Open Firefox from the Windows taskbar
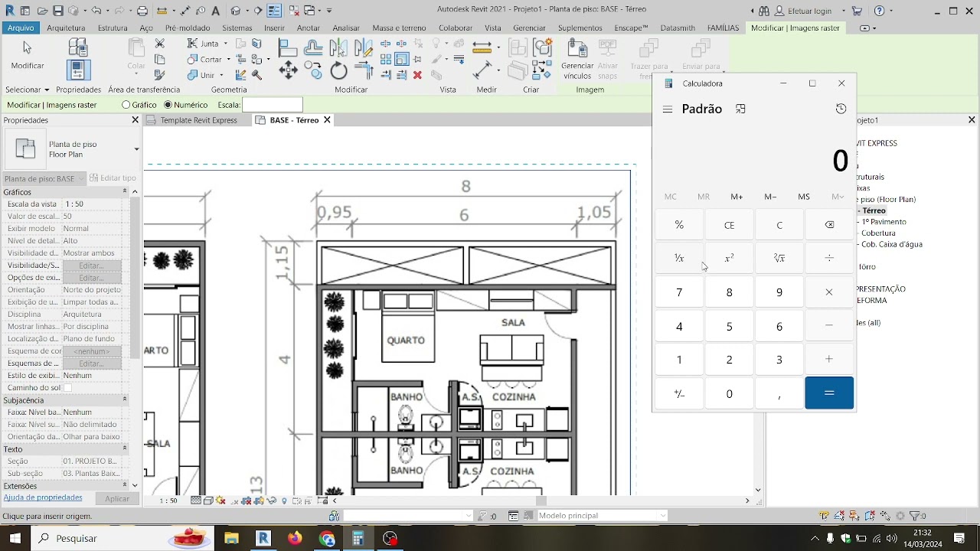The image size is (980, 551). point(295,538)
